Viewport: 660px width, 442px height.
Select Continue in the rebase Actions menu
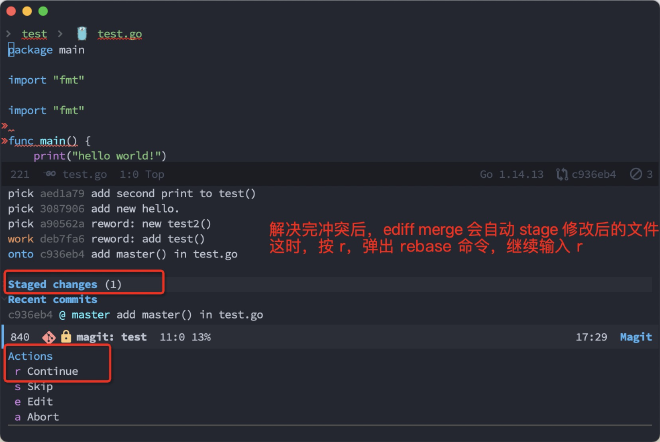pyautogui.click(x=52, y=371)
